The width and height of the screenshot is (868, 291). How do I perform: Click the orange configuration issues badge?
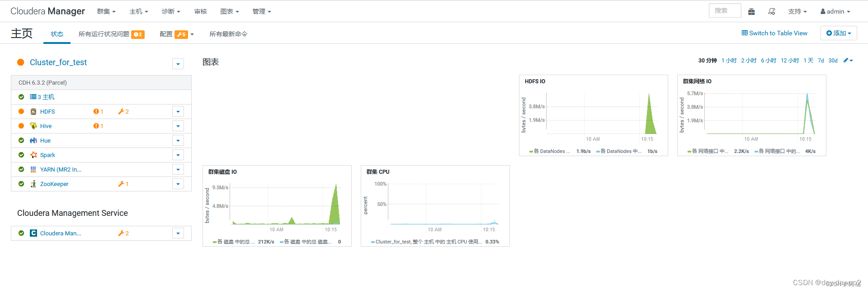(x=181, y=34)
